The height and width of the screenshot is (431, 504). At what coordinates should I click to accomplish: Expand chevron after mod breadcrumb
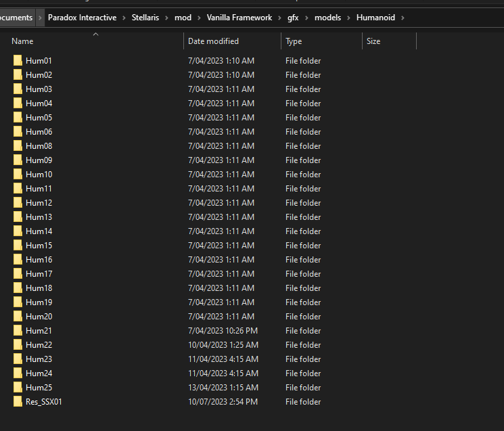tap(199, 18)
